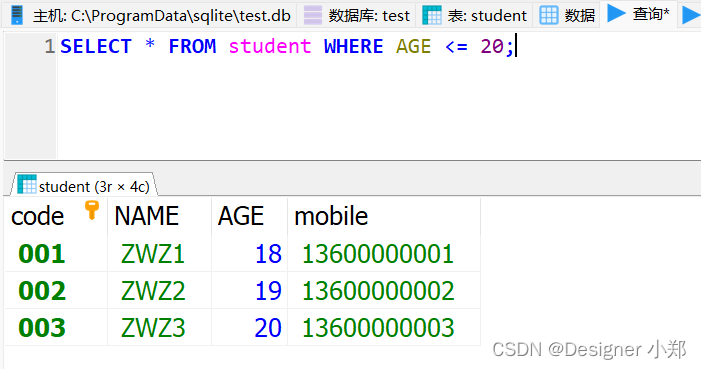
Task: Click the host server icon
Action: (17, 15)
